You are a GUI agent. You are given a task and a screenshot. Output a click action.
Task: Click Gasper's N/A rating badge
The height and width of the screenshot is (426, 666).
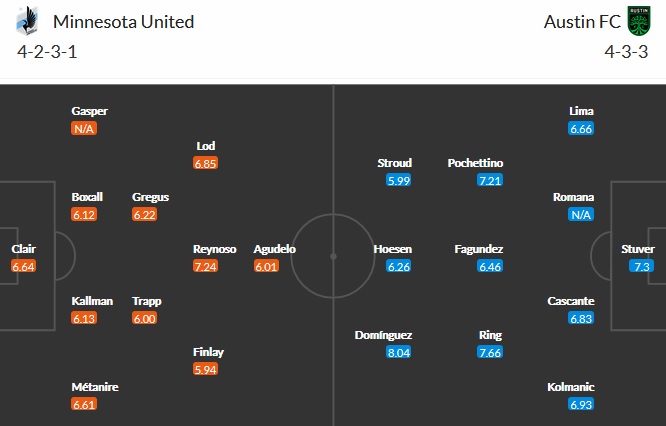pos(84,128)
